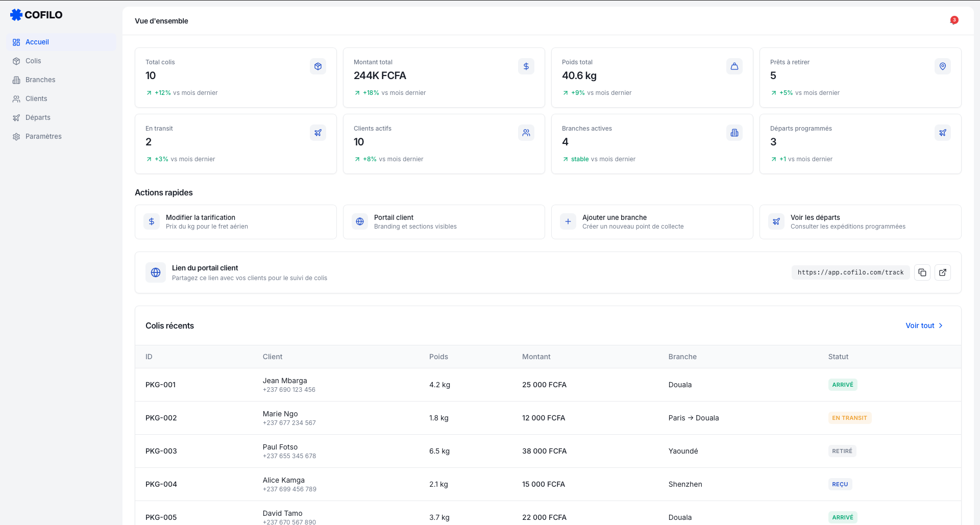Copy the client portal link
The image size is (980, 525).
click(922, 272)
